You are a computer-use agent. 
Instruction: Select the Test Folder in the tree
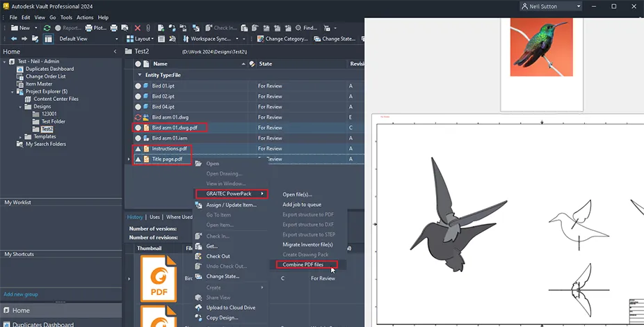pyautogui.click(x=54, y=122)
